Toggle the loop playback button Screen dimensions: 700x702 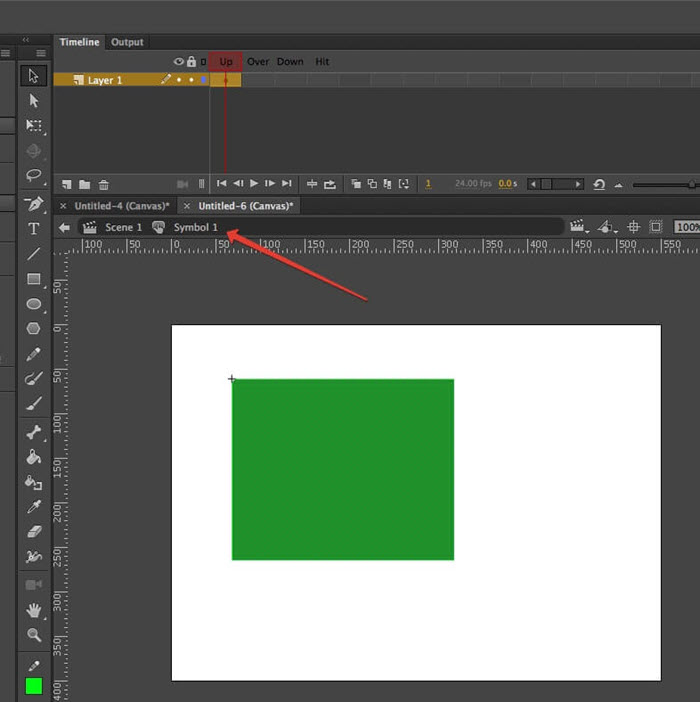point(598,184)
